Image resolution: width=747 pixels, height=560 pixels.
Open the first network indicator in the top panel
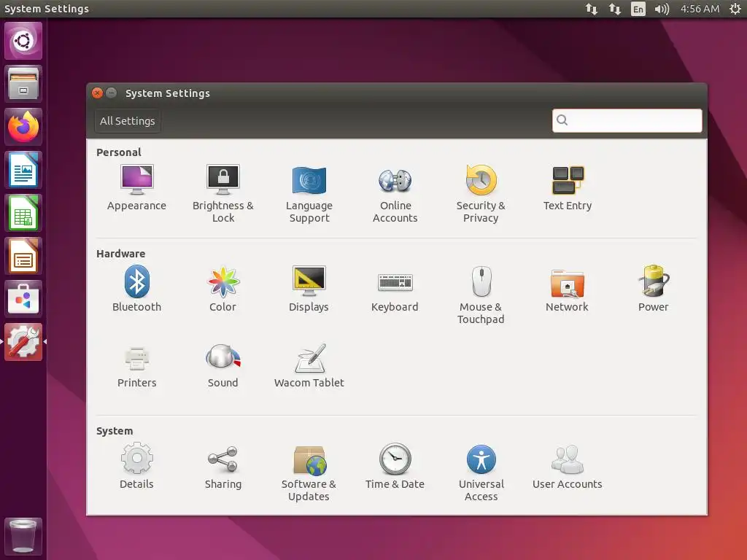tap(591, 9)
